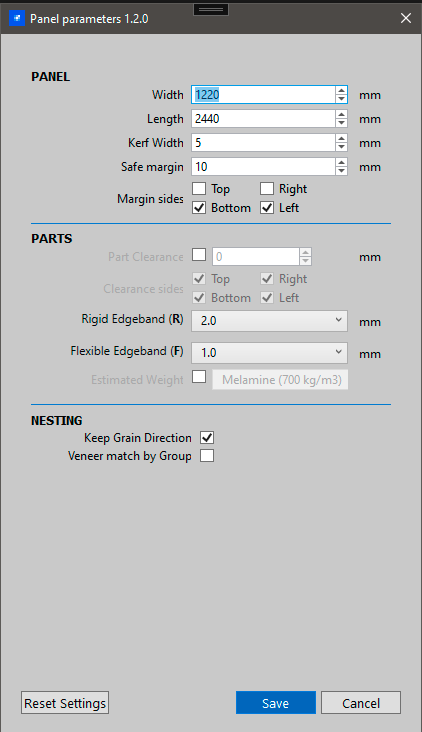Uncheck Keep Grain Direction
Image resolution: width=422 pixels, height=732 pixels.
click(207, 437)
